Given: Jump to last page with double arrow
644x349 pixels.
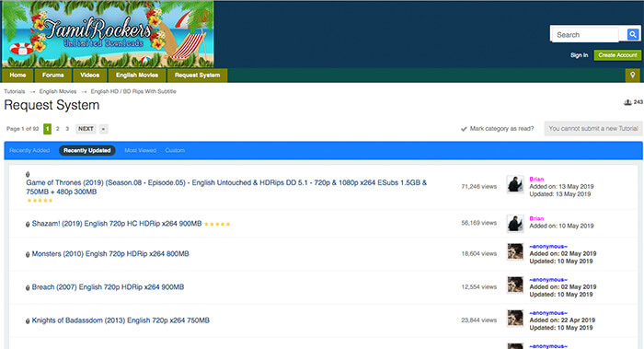Looking at the screenshot, I should (x=103, y=129).
